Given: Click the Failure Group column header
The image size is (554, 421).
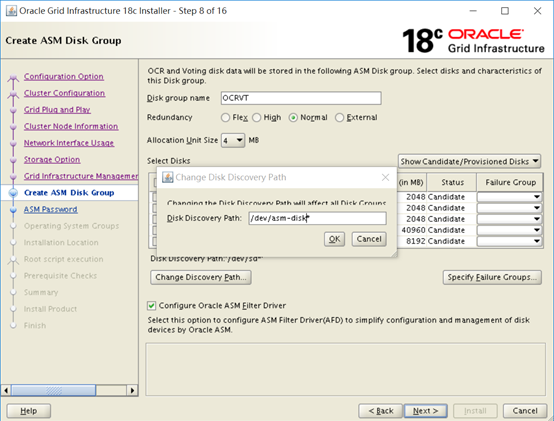Looking at the screenshot, I should 510,182.
